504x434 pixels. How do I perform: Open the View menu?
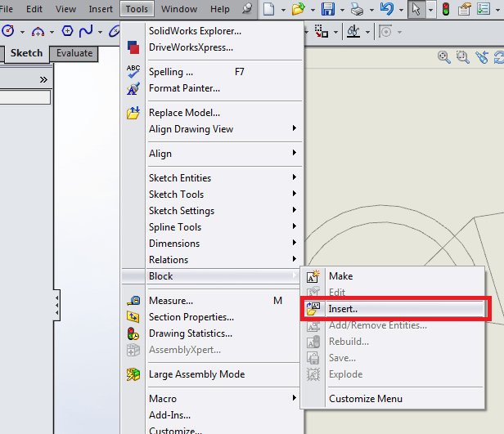point(65,9)
